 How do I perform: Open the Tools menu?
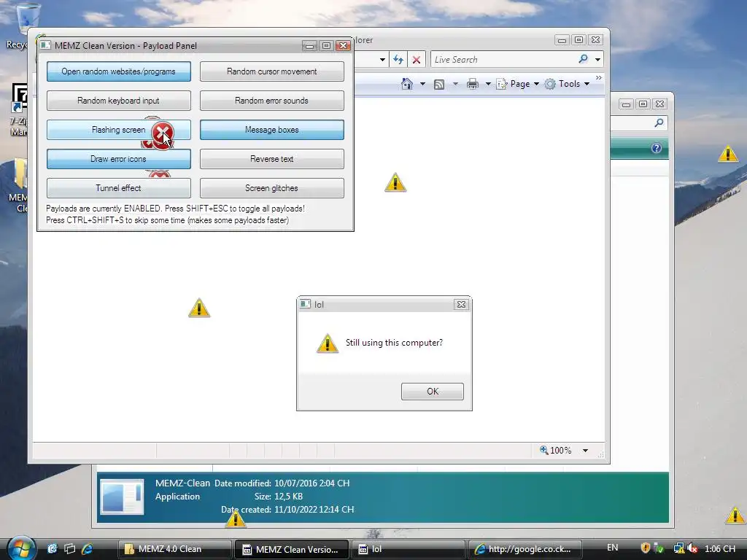[x=568, y=84]
